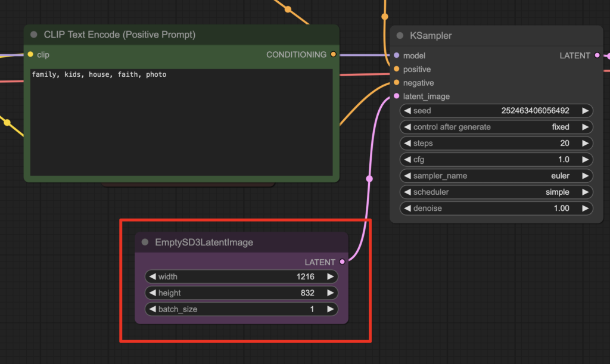Click the KSampler LATENT output socket
610x364 pixels.
(597, 55)
